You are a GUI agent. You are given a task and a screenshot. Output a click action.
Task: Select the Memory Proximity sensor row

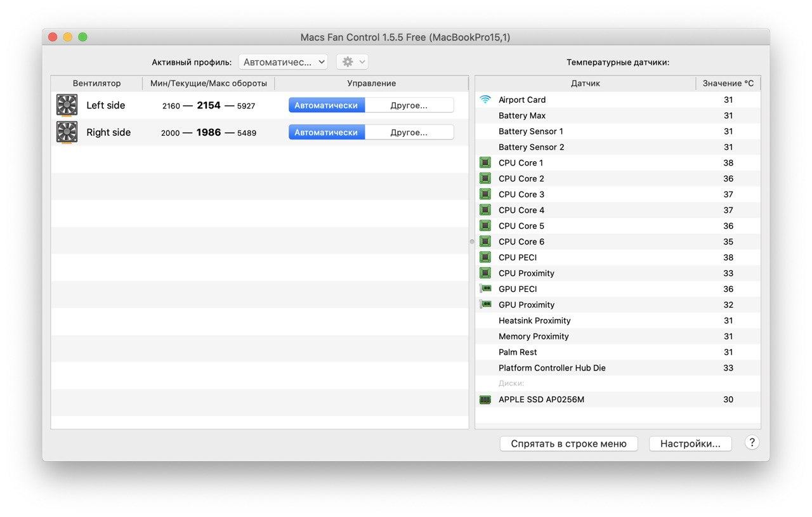(x=618, y=337)
